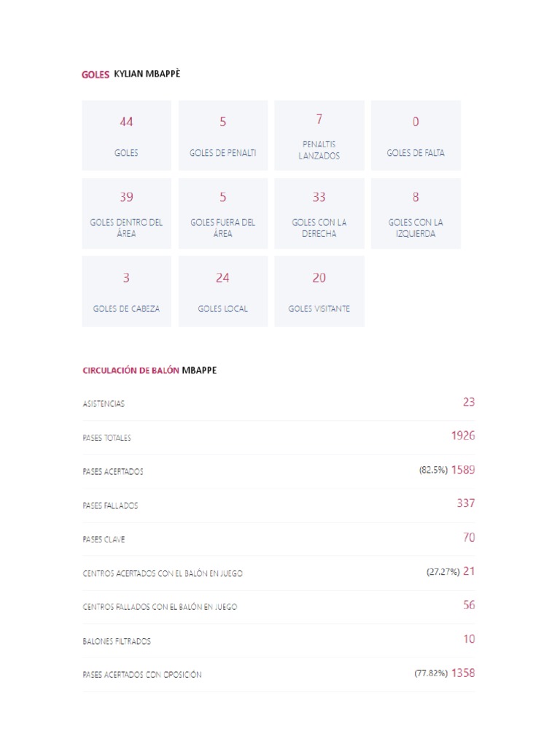Open the Goles de Falta card
560x747 pixels.
416,136
